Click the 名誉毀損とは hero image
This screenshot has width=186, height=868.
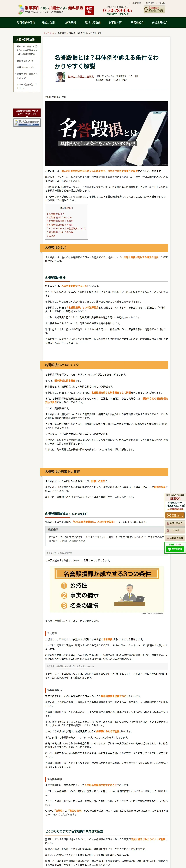[x=107, y=133]
